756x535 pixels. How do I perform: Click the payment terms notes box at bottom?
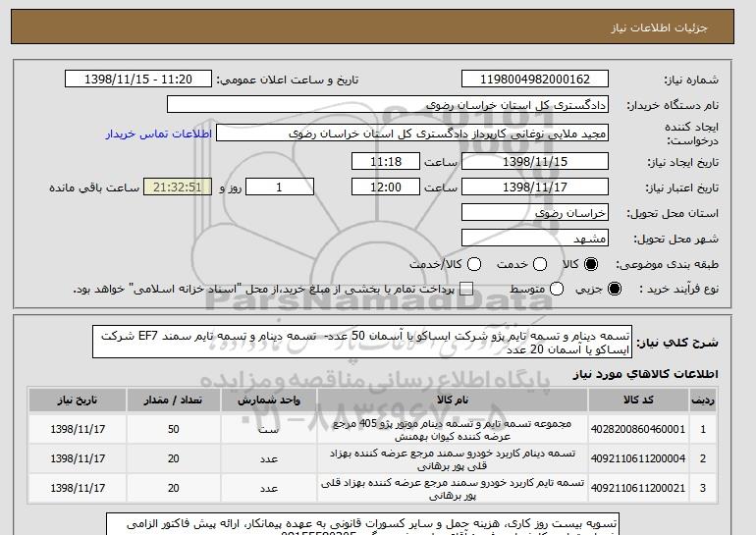[362, 524]
